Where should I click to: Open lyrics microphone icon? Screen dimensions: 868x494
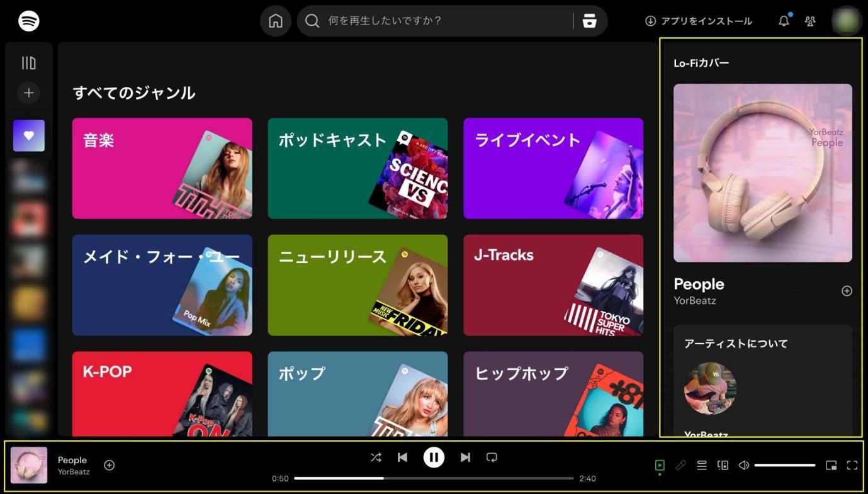pos(680,466)
